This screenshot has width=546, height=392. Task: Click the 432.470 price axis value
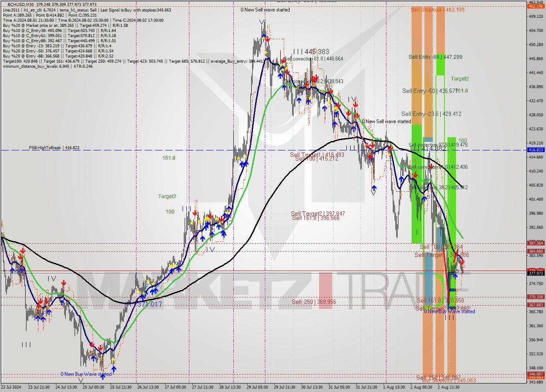[536, 101]
